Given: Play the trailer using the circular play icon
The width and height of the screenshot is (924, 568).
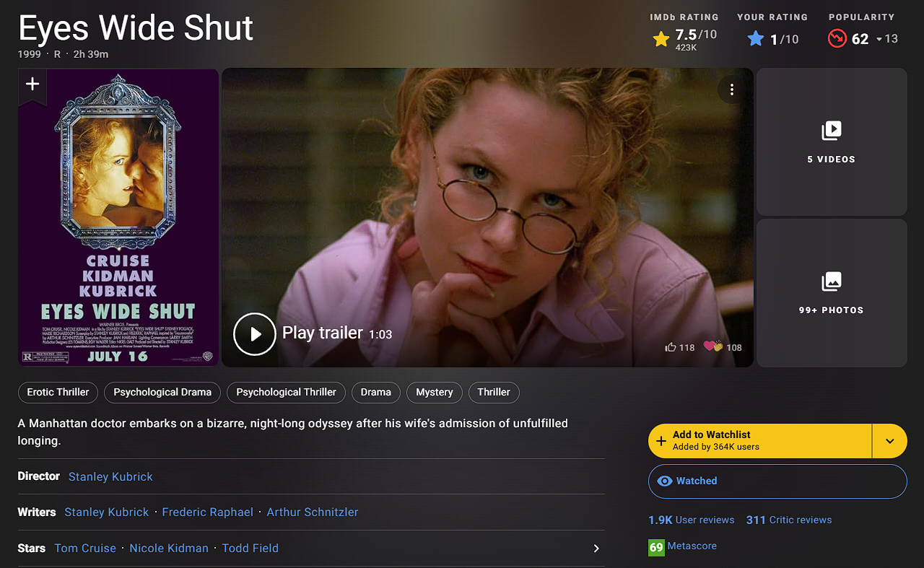Looking at the screenshot, I should click(255, 333).
